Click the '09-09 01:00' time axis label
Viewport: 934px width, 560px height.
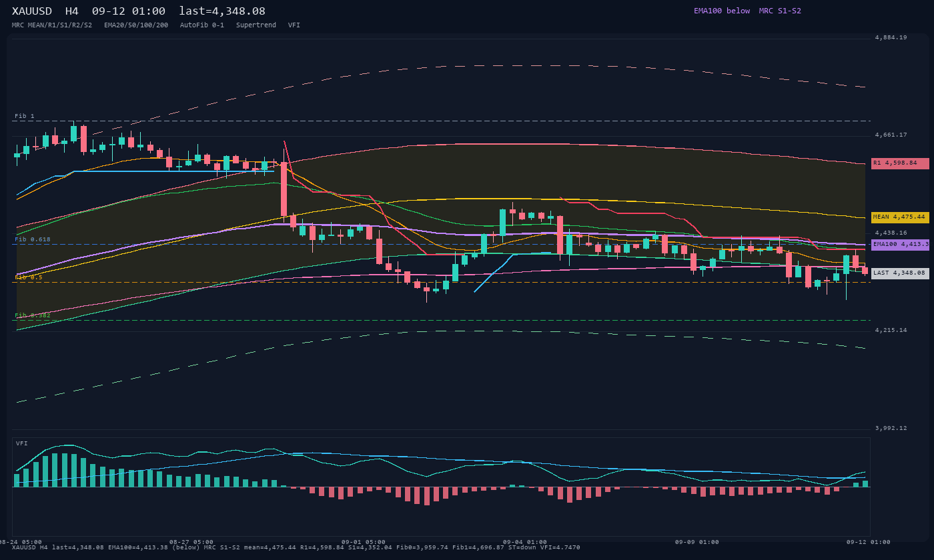[x=697, y=542]
